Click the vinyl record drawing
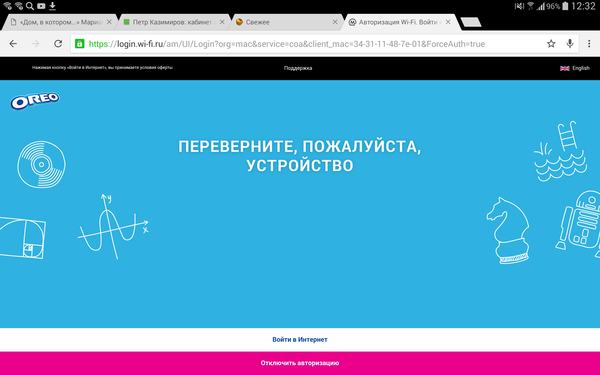Image resolution: width=600 pixels, height=375 pixels. [41, 165]
